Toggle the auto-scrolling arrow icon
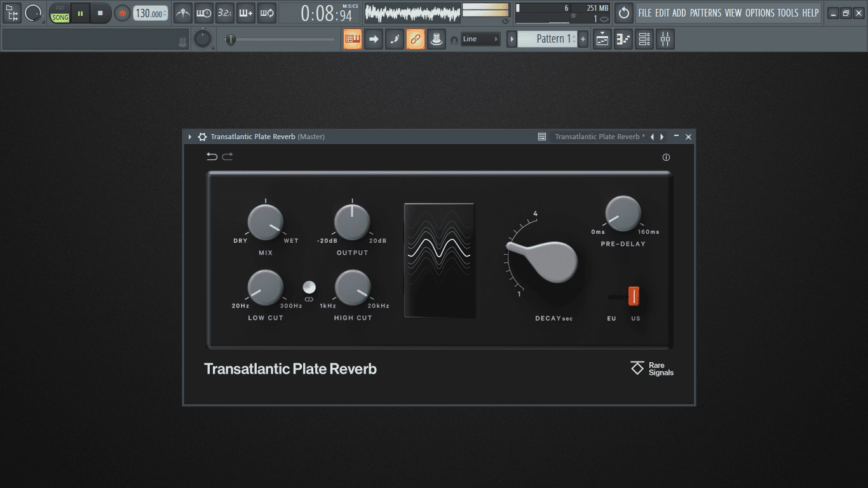The width and height of the screenshot is (868, 488). pyautogui.click(x=374, y=39)
